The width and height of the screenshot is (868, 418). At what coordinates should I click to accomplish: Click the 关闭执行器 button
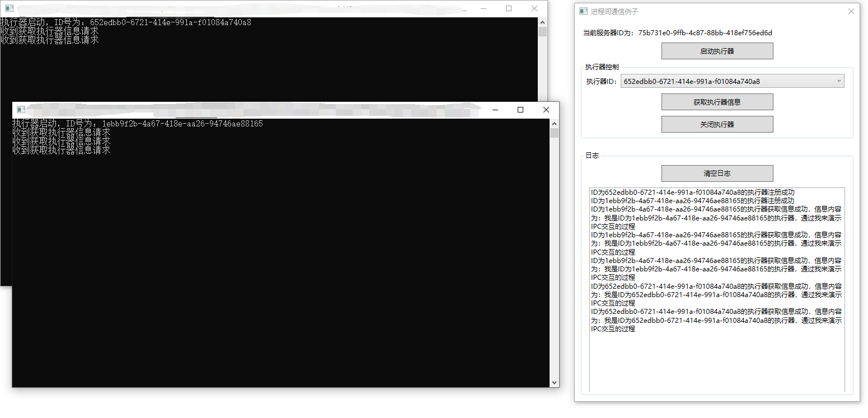(717, 124)
